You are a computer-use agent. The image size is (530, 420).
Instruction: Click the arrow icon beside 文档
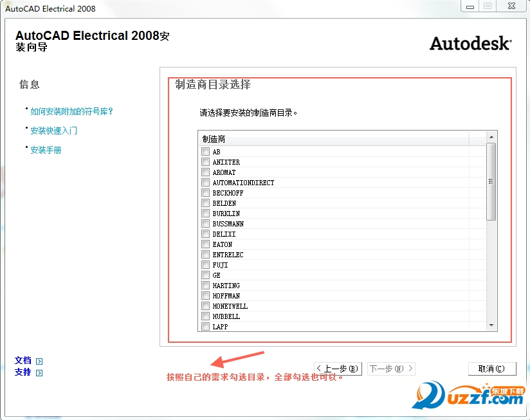pyautogui.click(x=39, y=361)
